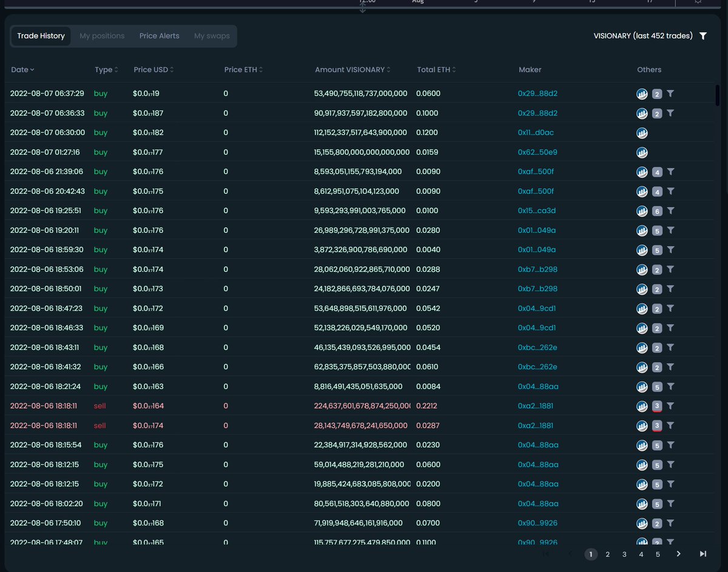Filter by maker on the 06:37:29 row
This screenshot has height=572, width=728.
point(670,94)
